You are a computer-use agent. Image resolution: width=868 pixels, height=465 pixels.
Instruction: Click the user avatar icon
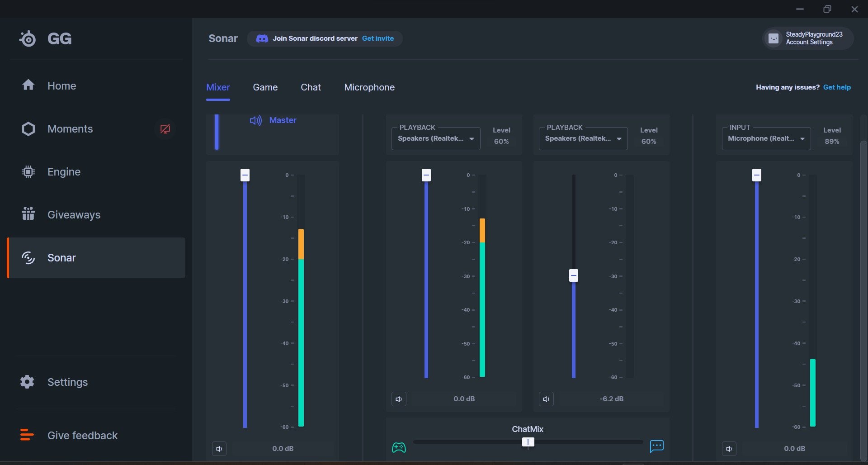click(x=774, y=38)
